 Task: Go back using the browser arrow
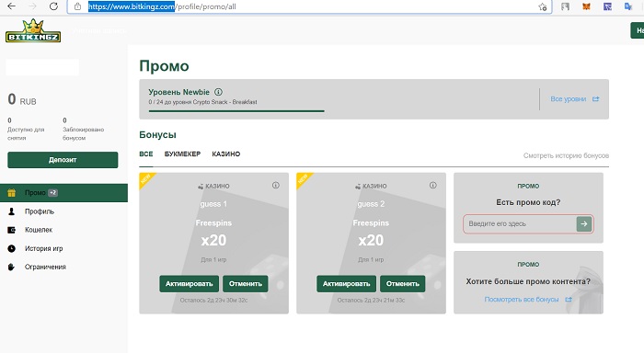[11, 6]
